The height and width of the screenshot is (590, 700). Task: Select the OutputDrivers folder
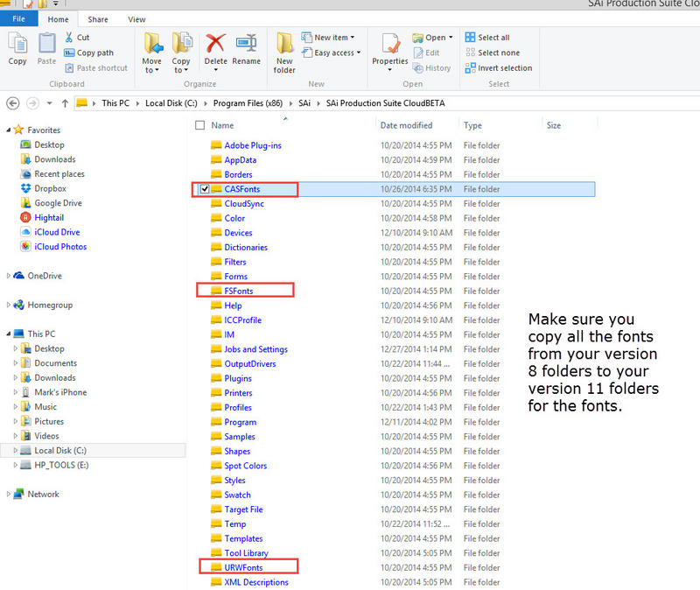(250, 363)
